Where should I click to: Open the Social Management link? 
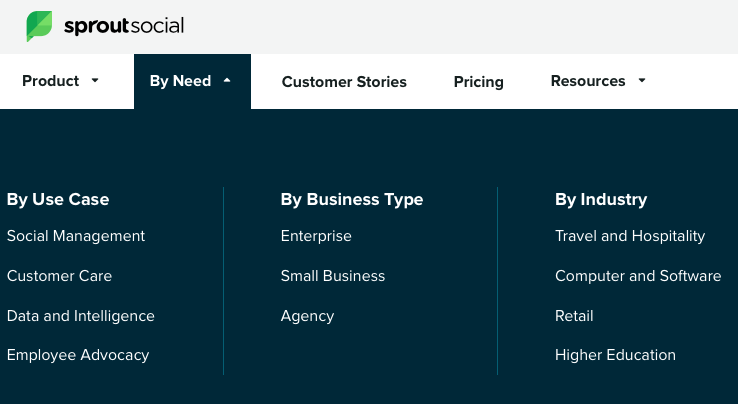point(76,236)
